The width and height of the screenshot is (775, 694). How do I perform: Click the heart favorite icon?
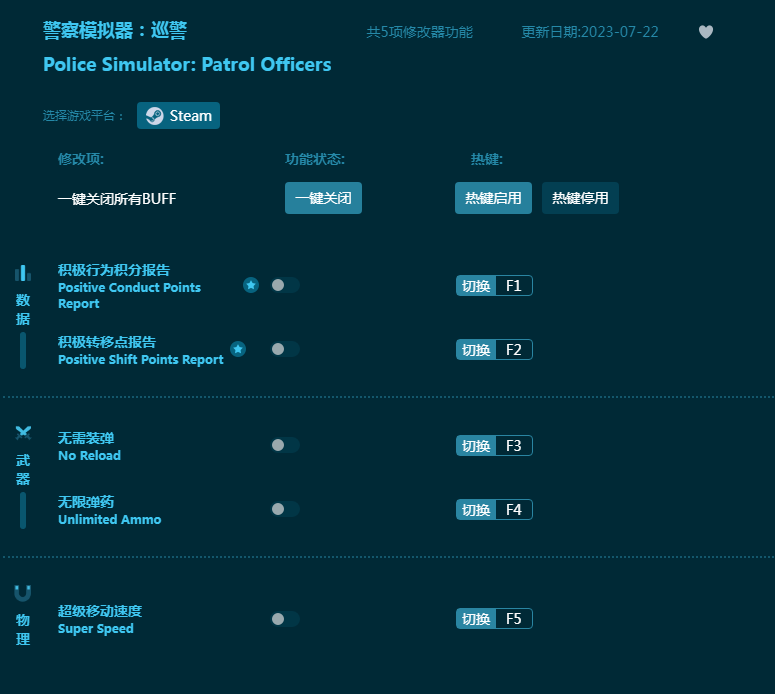click(705, 32)
